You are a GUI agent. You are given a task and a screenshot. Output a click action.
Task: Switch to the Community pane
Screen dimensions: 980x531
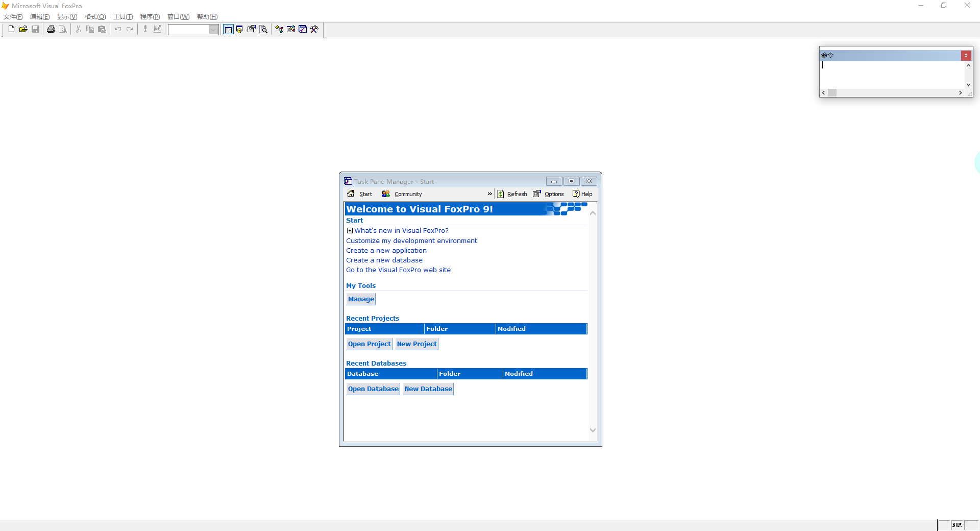[402, 194]
